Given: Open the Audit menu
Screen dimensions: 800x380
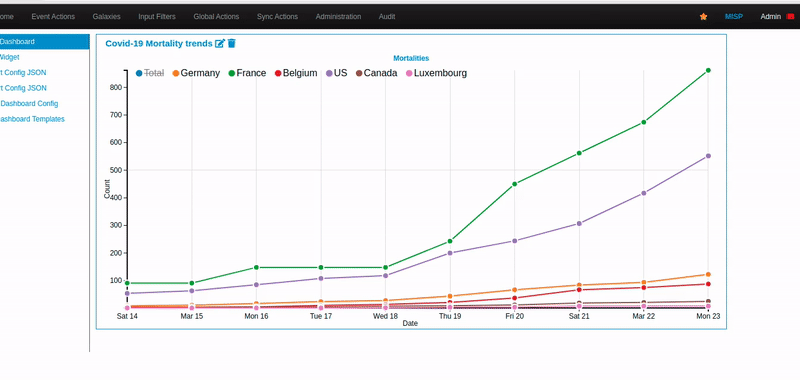Looking at the screenshot, I should point(387,16).
